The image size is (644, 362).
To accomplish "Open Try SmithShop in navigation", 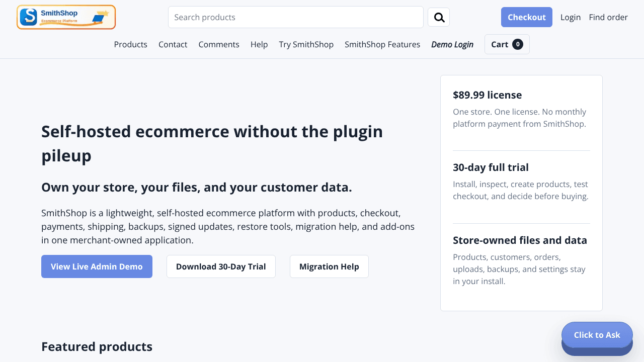I will point(306,44).
